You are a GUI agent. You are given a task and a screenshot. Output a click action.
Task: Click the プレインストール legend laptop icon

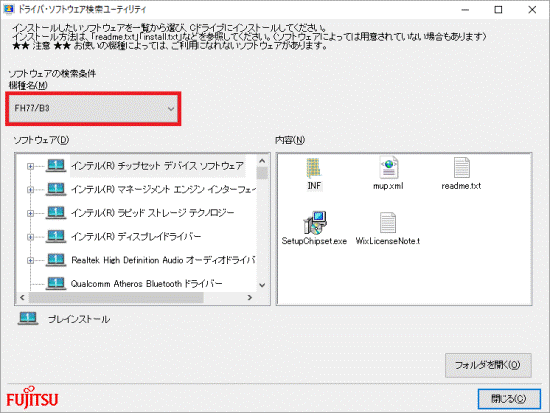click(28, 318)
